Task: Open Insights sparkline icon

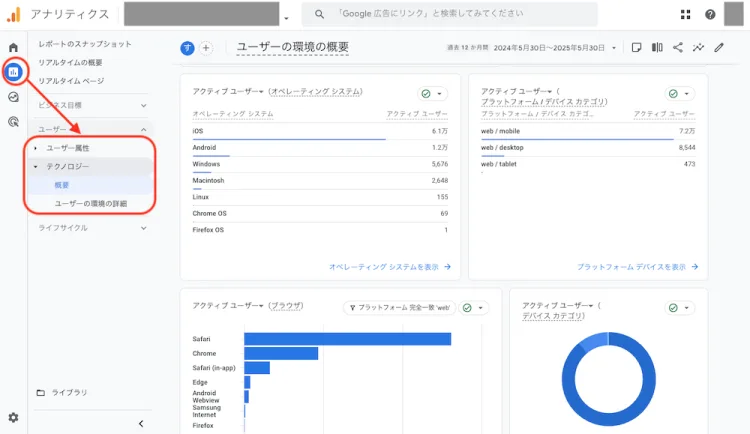Action: coord(698,47)
